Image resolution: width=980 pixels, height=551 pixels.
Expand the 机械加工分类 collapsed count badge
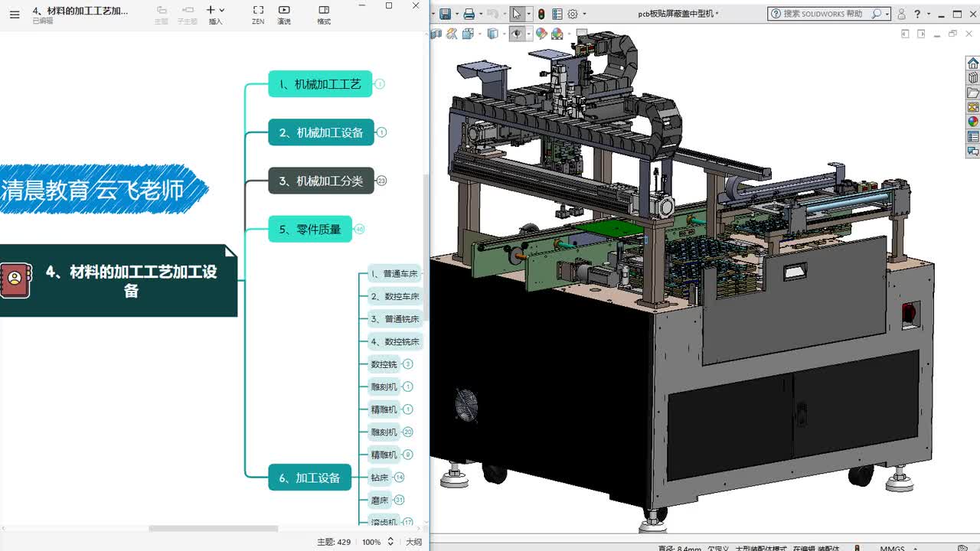[x=381, y=181]
